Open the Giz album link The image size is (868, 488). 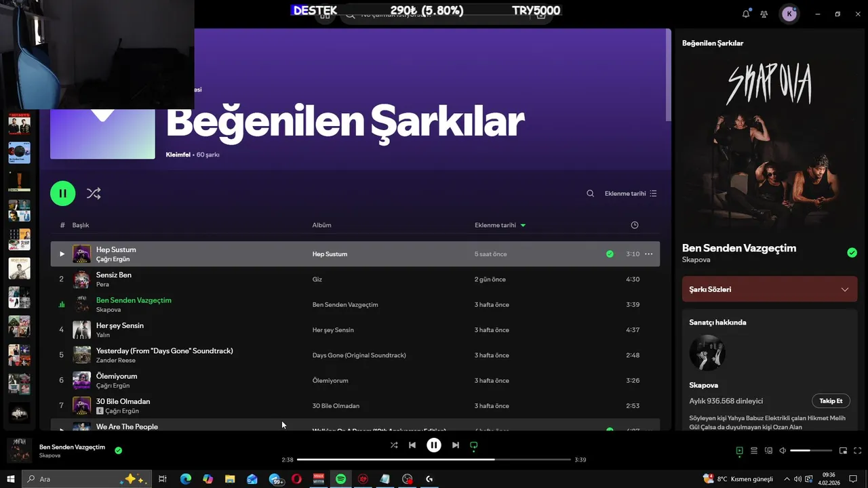317,279
